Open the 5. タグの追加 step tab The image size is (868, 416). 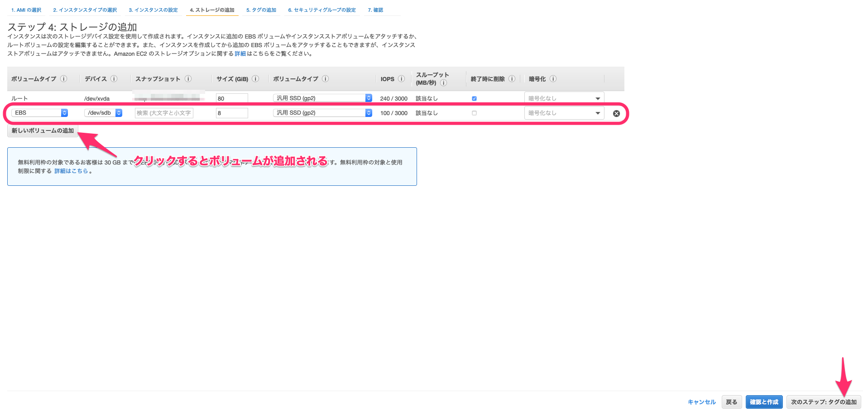pos(261,10)
